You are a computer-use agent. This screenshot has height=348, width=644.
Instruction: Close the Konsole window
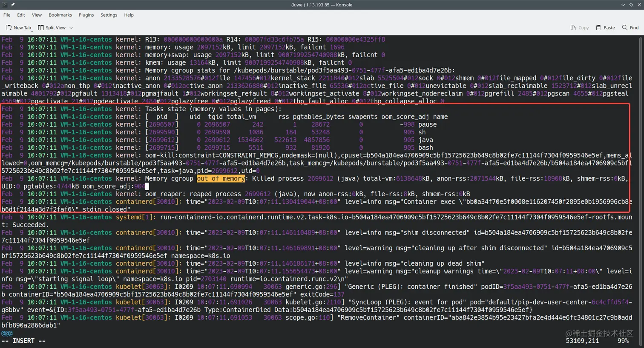639,5
